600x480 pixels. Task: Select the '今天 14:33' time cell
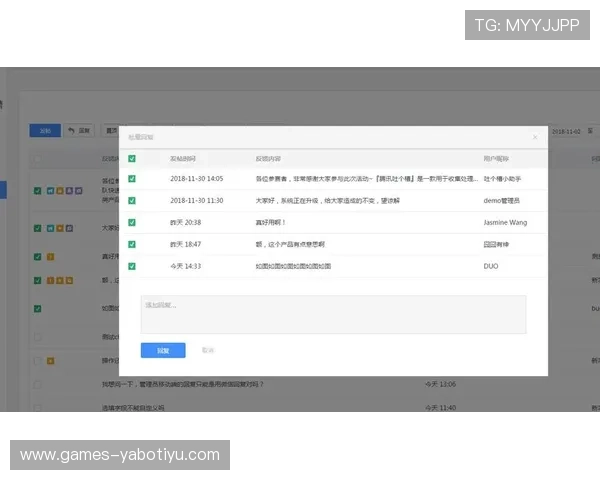(186, 266)
